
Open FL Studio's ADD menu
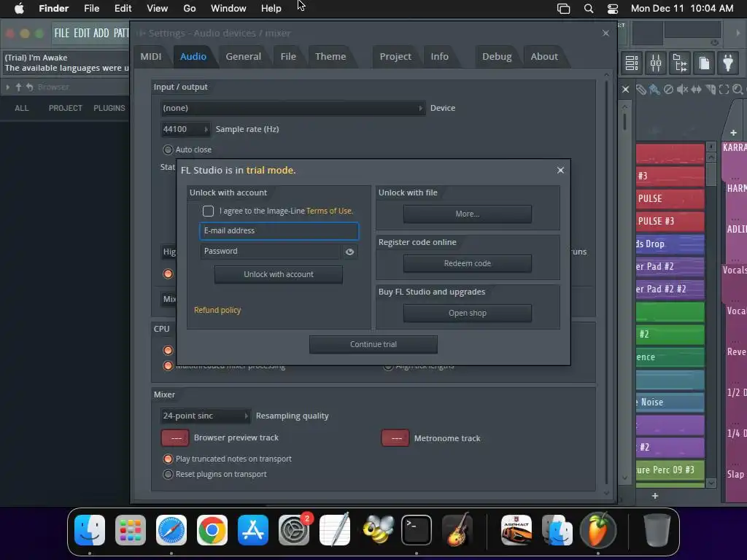(101, 33)
